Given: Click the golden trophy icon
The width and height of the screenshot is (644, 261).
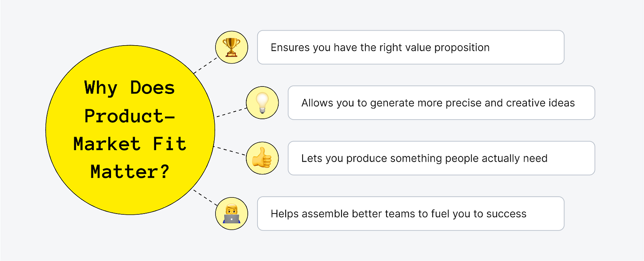Looking at the screenshot, I should (231, 47).
